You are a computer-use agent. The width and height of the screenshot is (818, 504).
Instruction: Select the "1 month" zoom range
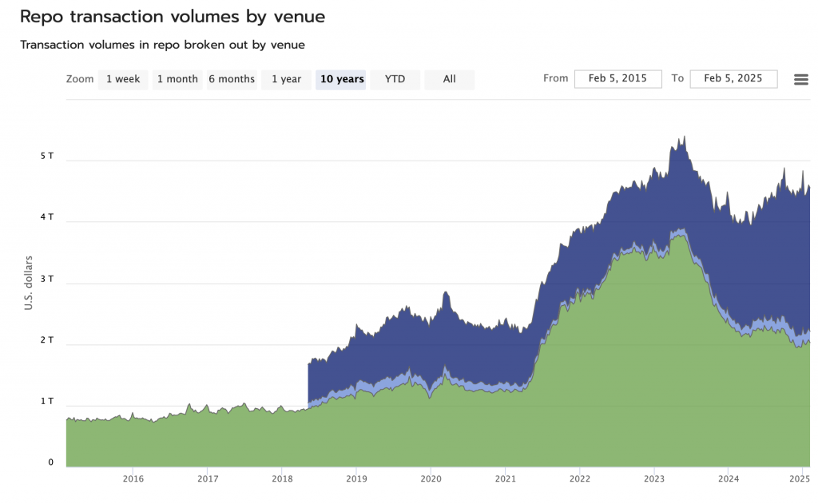(177, 79)
